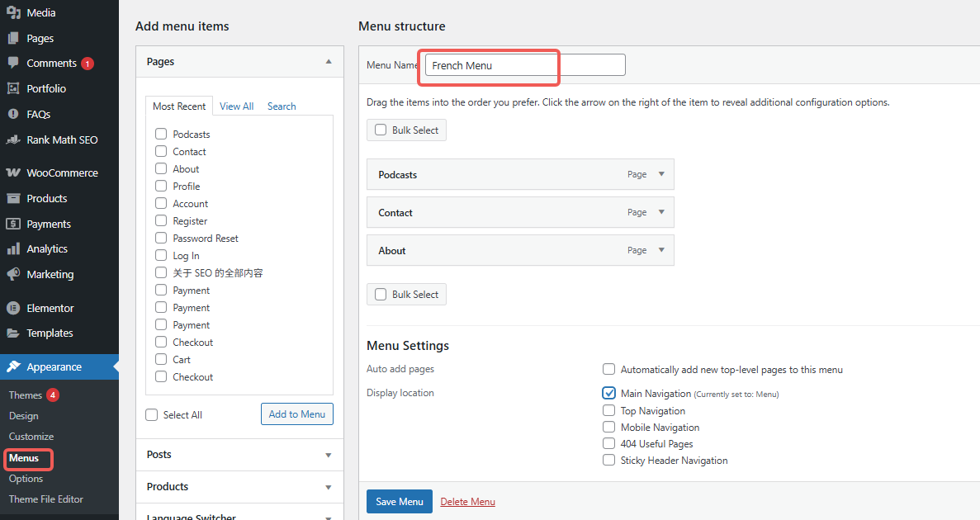Open Elementor via its sidebar icon
This screenshot has height=520, width=980.
[13, 308]
